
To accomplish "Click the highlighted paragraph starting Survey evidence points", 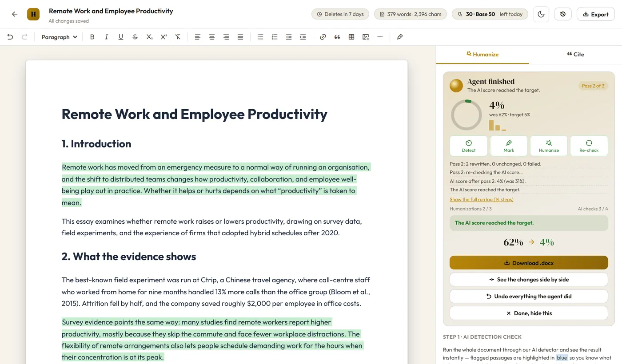I will coord(212,340).
